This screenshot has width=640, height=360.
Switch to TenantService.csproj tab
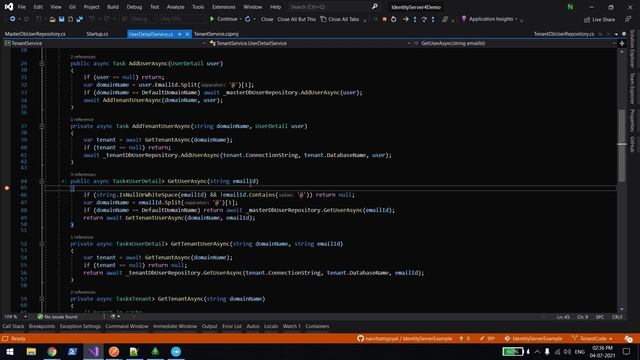pos(216,34)
